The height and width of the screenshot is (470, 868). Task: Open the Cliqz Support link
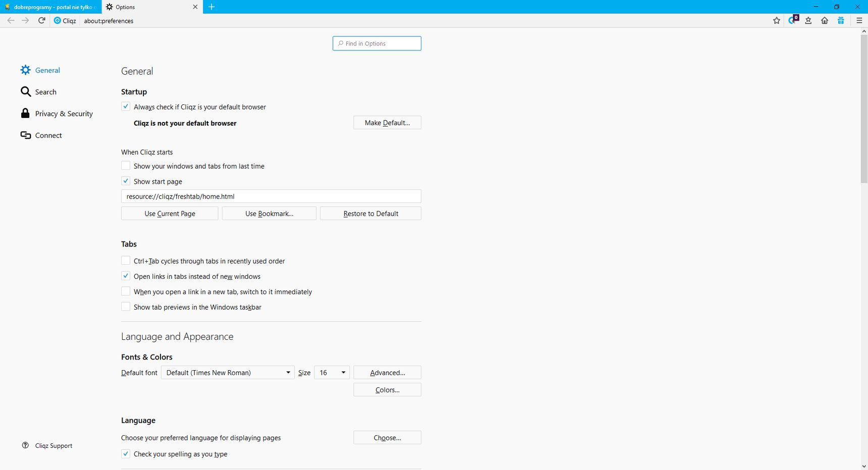coord(53,446)
